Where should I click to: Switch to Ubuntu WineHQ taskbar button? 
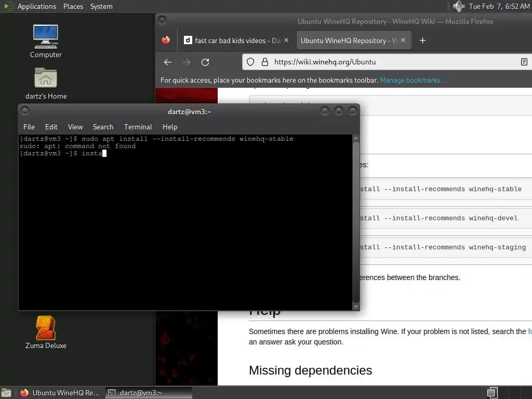click(60, 393)
